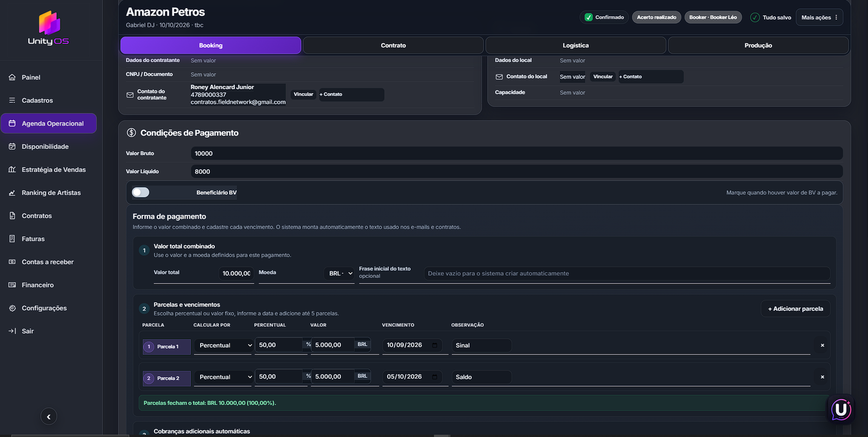Click the Agenda Operacional calendar icon
Image resolution: width=868 pixels, height=437 pixels.
point(12,123)
